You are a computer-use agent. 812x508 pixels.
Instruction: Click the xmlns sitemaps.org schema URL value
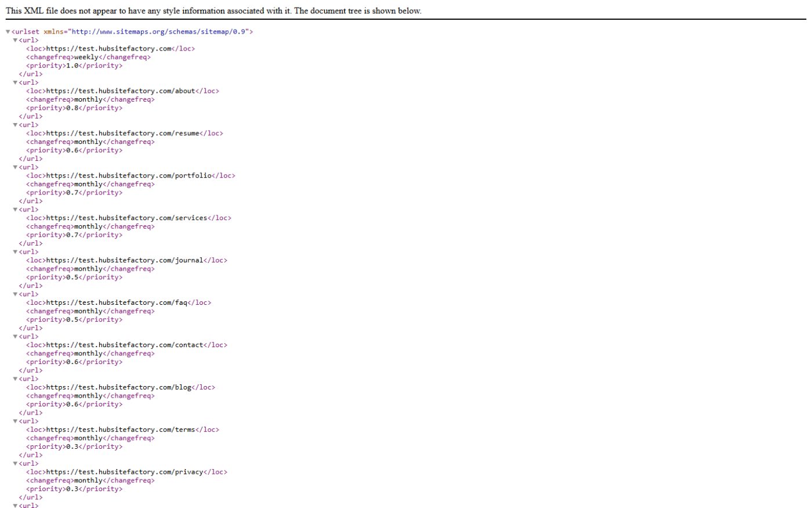pos(159,32)
